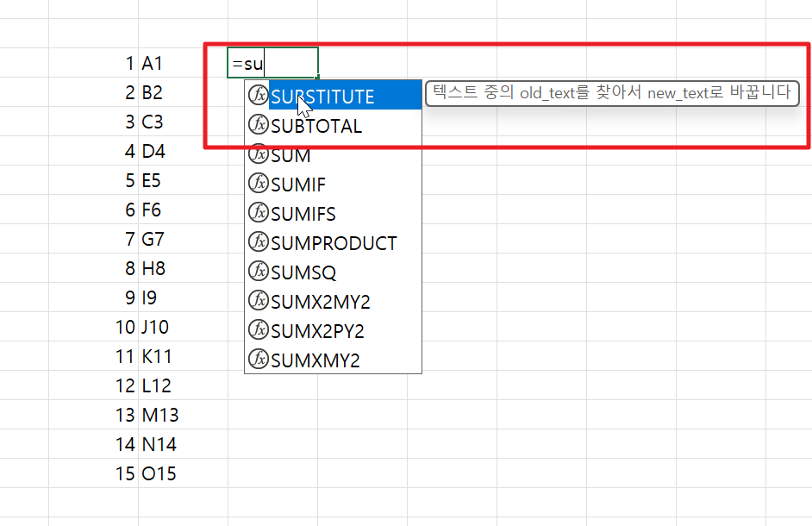Select cell containing A1
This screenshot has height=526, width=812.
[184, 63]
